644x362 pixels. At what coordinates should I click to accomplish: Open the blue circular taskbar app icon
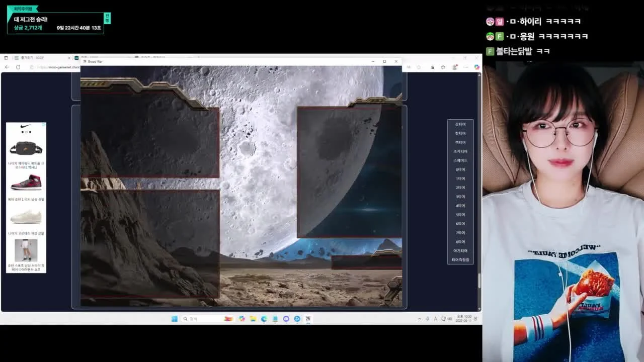click(297, 319)
